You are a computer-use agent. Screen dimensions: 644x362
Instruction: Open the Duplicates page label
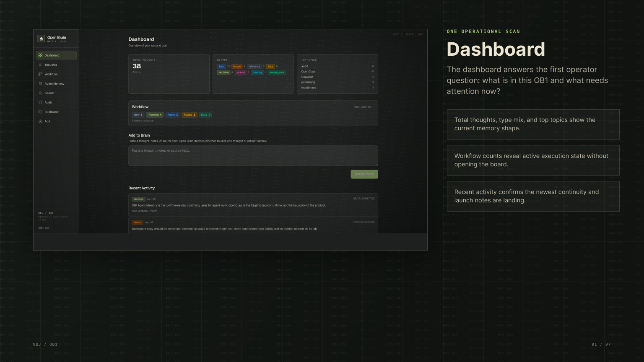point(52,112)
